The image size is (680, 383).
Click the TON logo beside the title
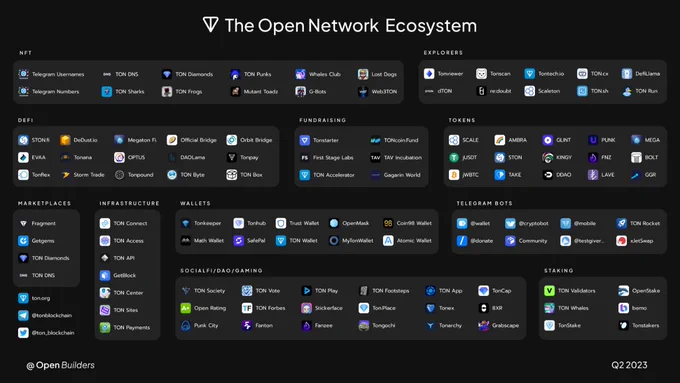pyautogui.click(x=210, y=25)
